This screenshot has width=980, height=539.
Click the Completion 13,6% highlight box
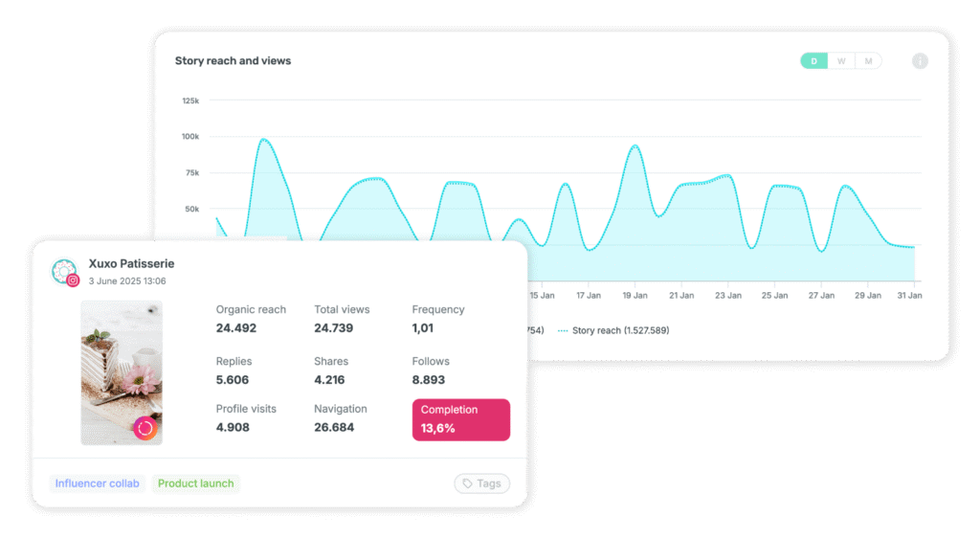coord(460,419)
